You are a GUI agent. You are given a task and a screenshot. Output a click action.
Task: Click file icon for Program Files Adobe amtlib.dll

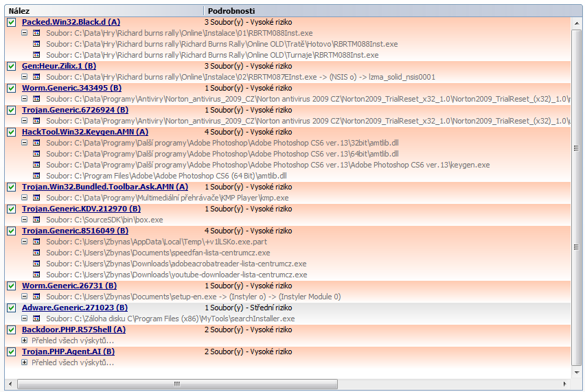pyautogui.click(x=36, y=176)
